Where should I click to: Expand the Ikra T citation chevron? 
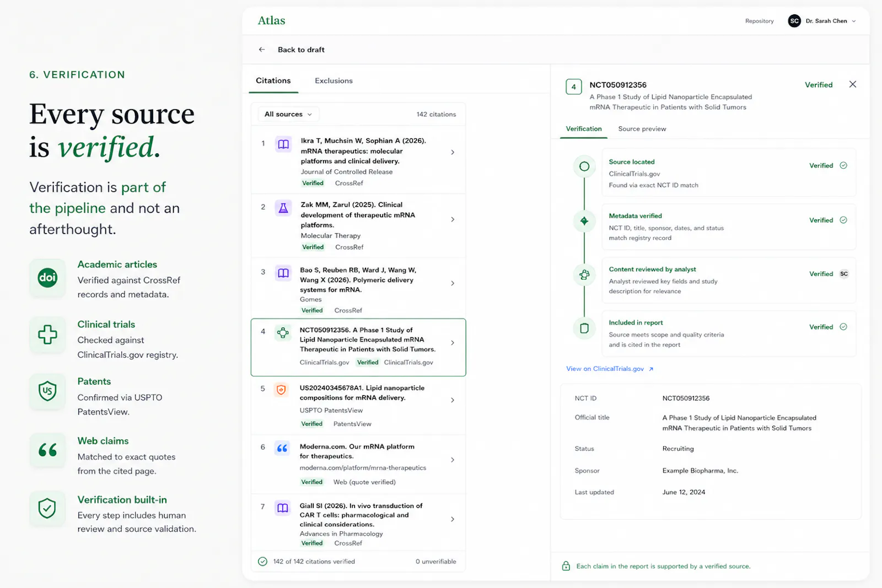(x=453, y=152)
